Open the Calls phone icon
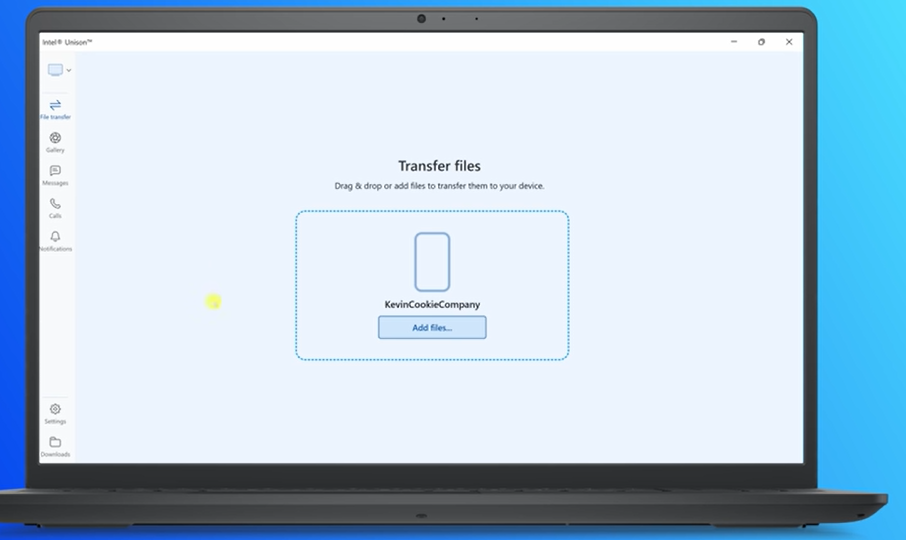This screenshot has width=906, height=540. coord(55,207)
